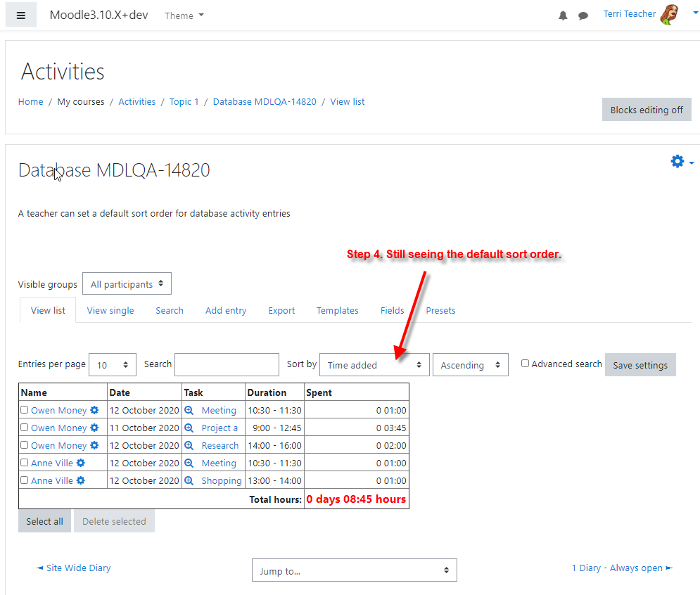Switch to the Presets tab
The height and width of the screenshot is (595, 700).
pyautogui.click(x=440, y=310)
